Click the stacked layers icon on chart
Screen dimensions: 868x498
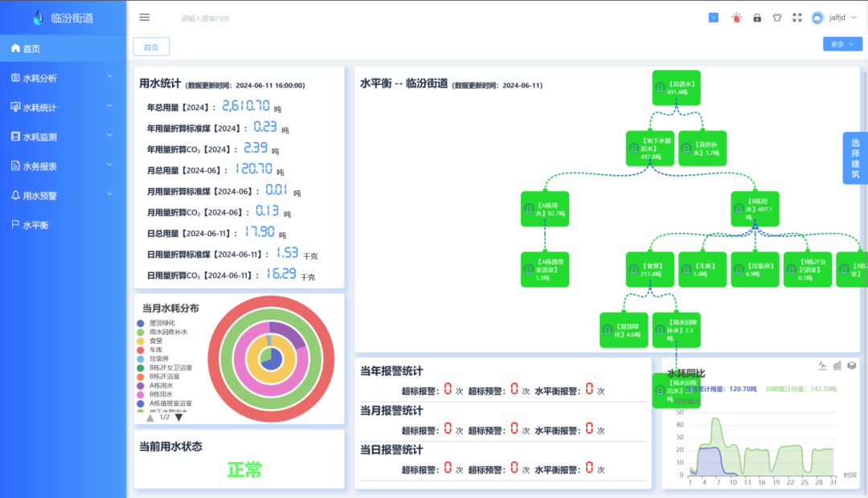click(851, 365)
